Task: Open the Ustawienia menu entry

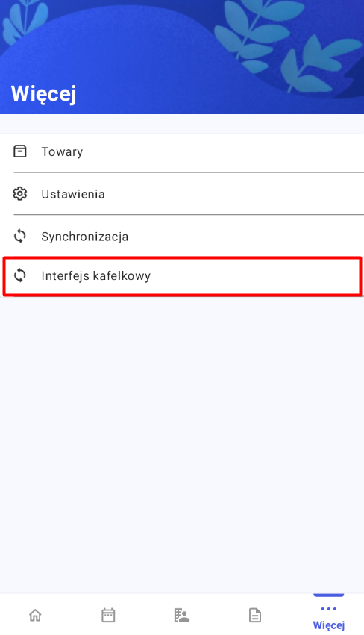Action: 182,194
